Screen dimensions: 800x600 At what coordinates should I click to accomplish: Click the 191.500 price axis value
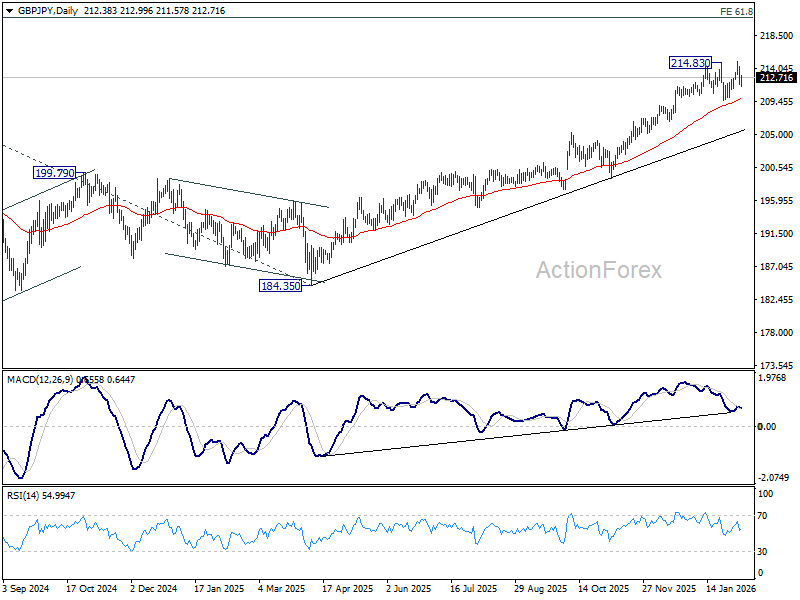coord(777,234)
